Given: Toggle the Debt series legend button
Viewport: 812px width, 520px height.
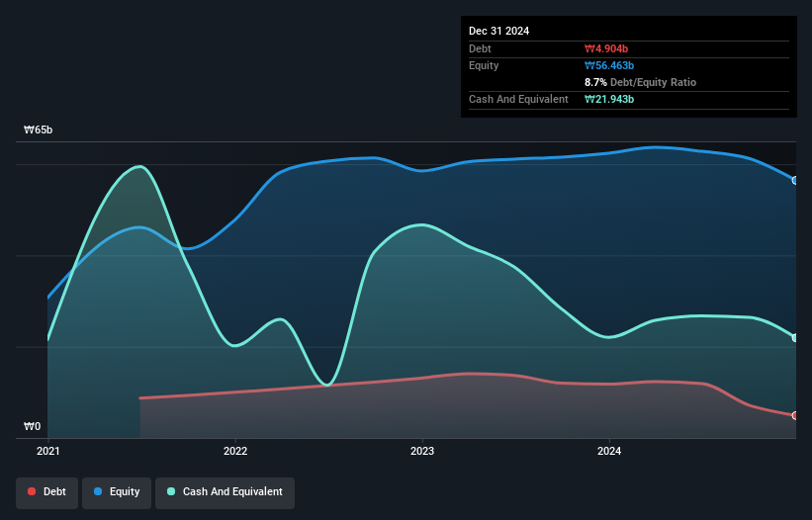Looking at the screenshot, I should pos(46,492).
